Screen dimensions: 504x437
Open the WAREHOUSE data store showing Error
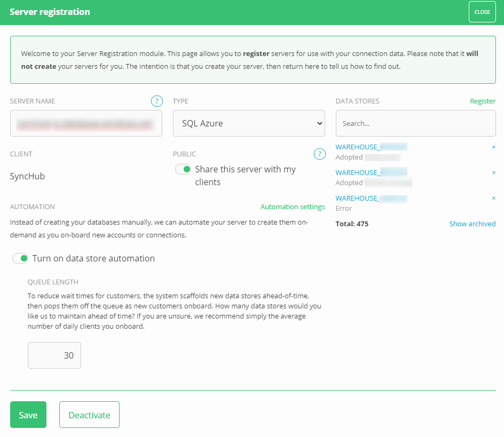[x=371, y=198]
